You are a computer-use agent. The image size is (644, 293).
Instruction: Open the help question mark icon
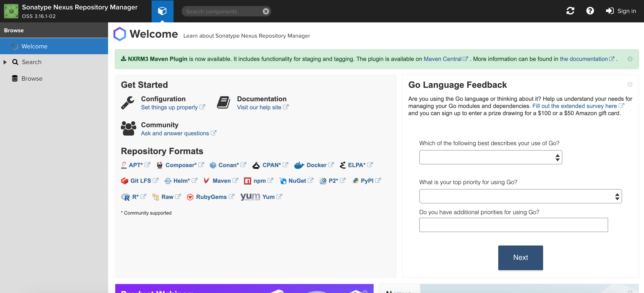point(590,11)
